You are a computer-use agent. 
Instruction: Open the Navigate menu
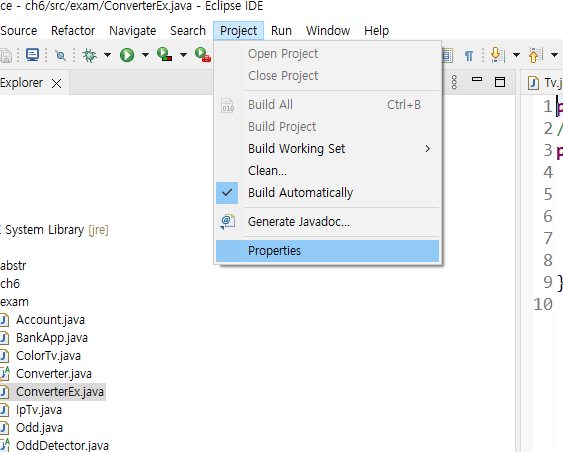pyautogui.click(x=132, y=31)
